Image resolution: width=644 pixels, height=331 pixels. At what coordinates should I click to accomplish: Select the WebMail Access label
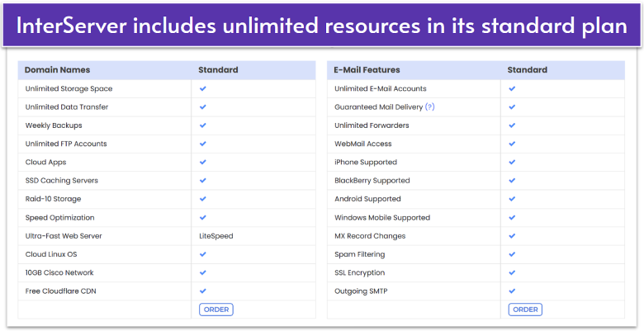[x=363, y=144]
